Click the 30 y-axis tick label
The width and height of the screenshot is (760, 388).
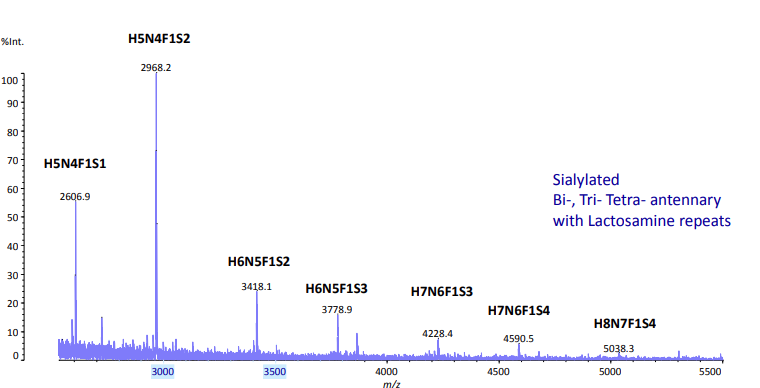coord(12,275)
